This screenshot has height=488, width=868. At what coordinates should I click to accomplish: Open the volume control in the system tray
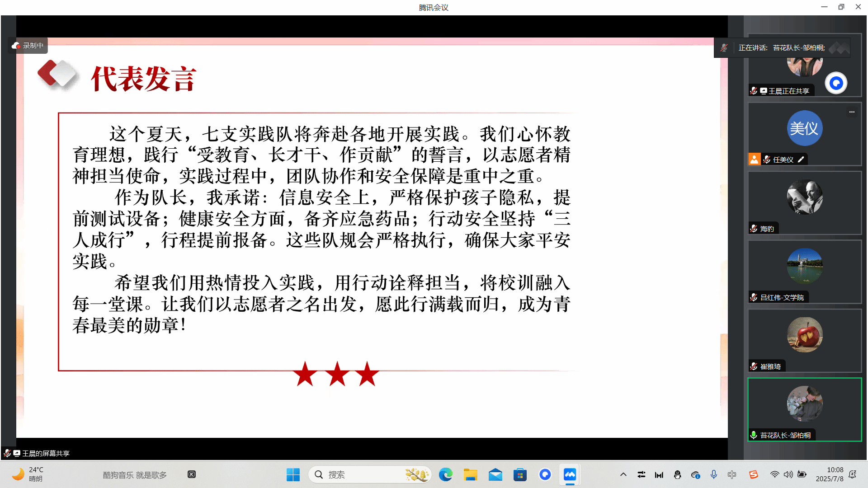(x=788, y=474)
